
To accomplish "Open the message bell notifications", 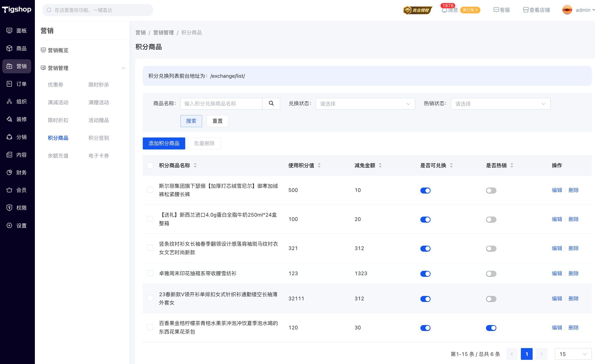I will tap(444, 10).
